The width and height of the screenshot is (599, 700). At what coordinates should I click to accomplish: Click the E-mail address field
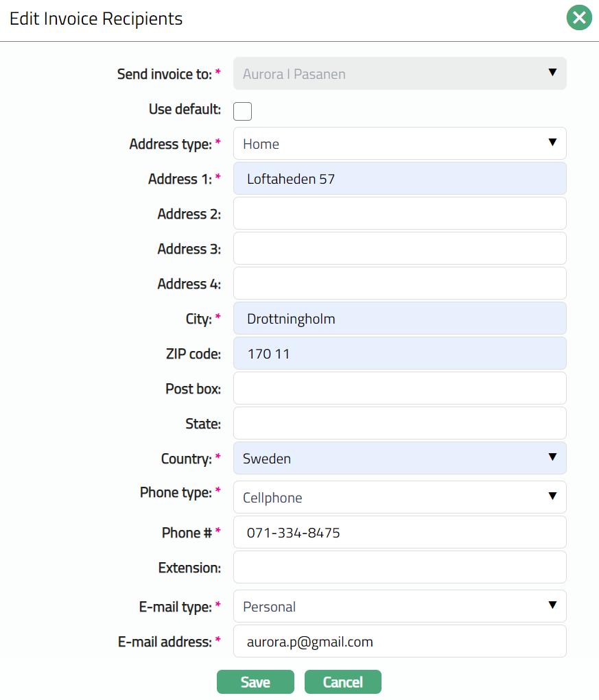(x=399, y=642)
